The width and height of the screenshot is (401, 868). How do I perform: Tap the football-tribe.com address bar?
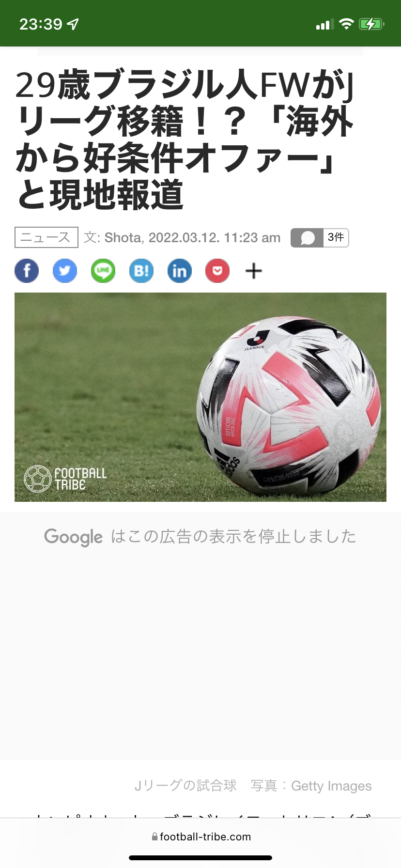point(200,837)
